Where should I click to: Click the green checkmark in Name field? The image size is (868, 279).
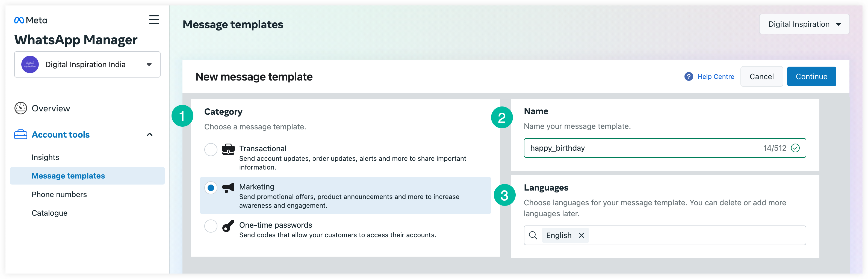tap(795, 148)
